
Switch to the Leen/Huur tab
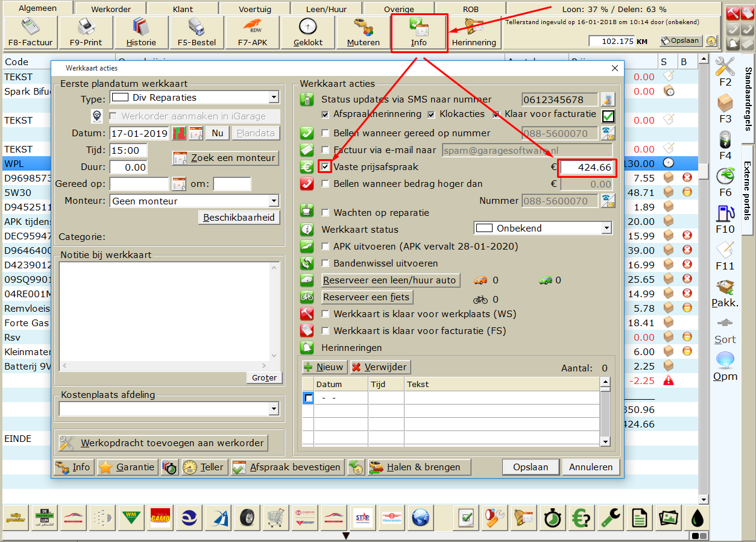click(326, 9)
